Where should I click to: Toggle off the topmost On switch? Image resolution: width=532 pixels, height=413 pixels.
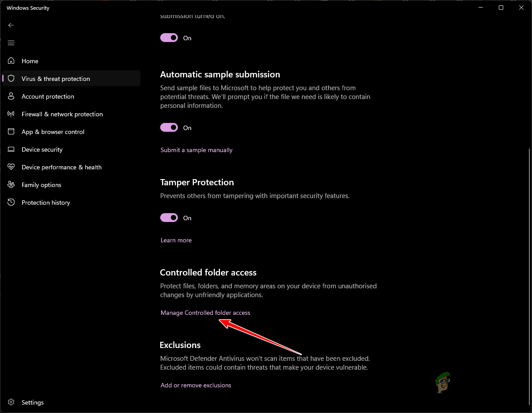[x=169, y=38]
